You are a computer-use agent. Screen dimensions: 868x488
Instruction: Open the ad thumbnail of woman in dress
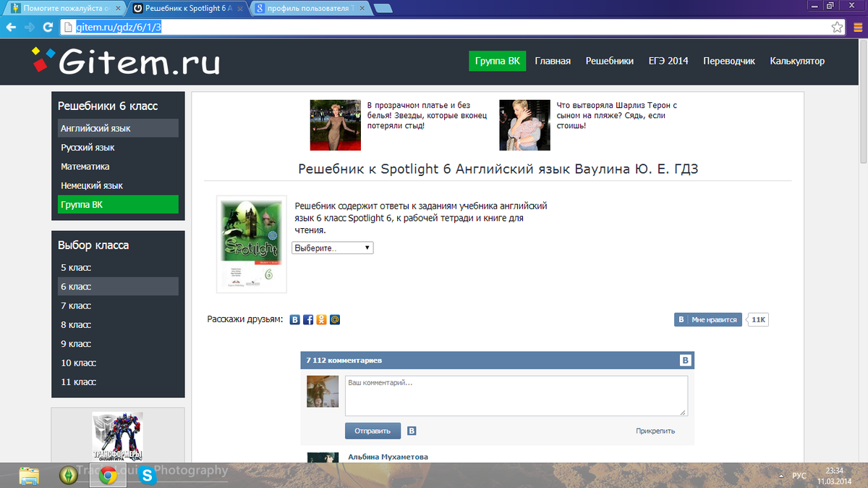pyautogui.click(x=336, y=125)
